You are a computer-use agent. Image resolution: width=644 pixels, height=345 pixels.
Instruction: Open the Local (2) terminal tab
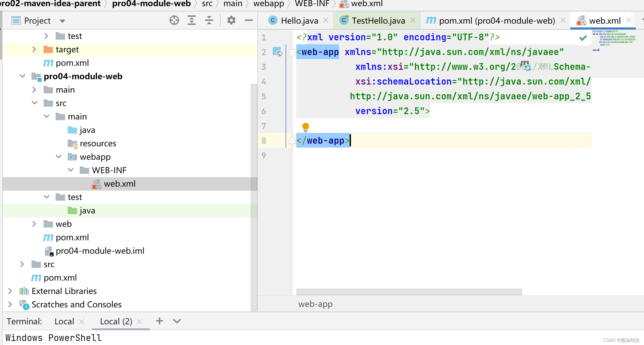(116, 321)
